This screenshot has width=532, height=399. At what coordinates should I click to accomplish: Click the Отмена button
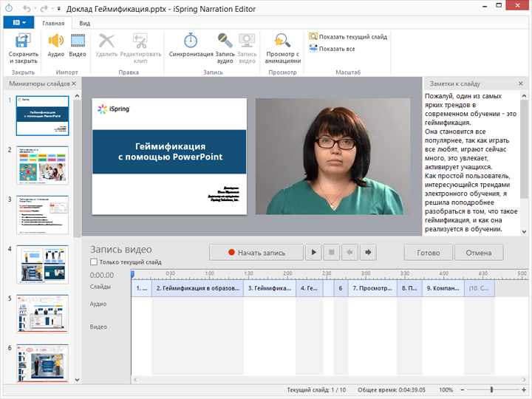[479, 253]
